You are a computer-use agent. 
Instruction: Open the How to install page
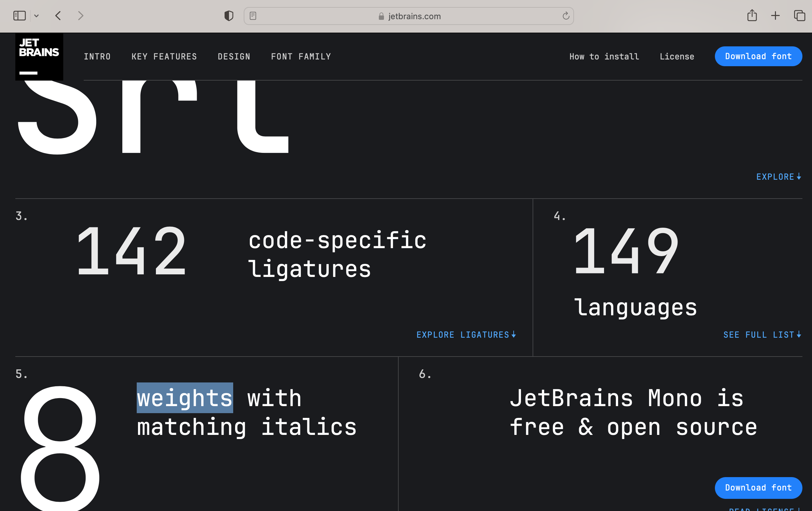(604, 56)
